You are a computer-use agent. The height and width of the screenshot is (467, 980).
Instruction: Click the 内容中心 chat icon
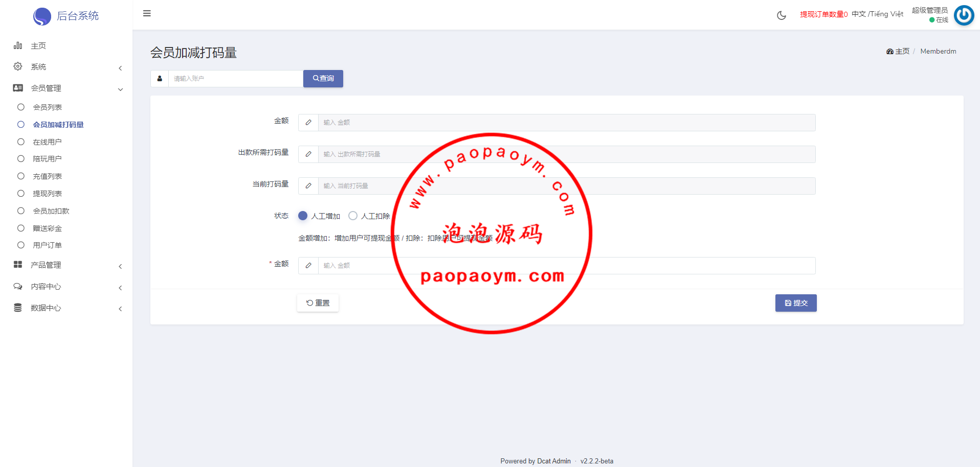click(18, 286)
